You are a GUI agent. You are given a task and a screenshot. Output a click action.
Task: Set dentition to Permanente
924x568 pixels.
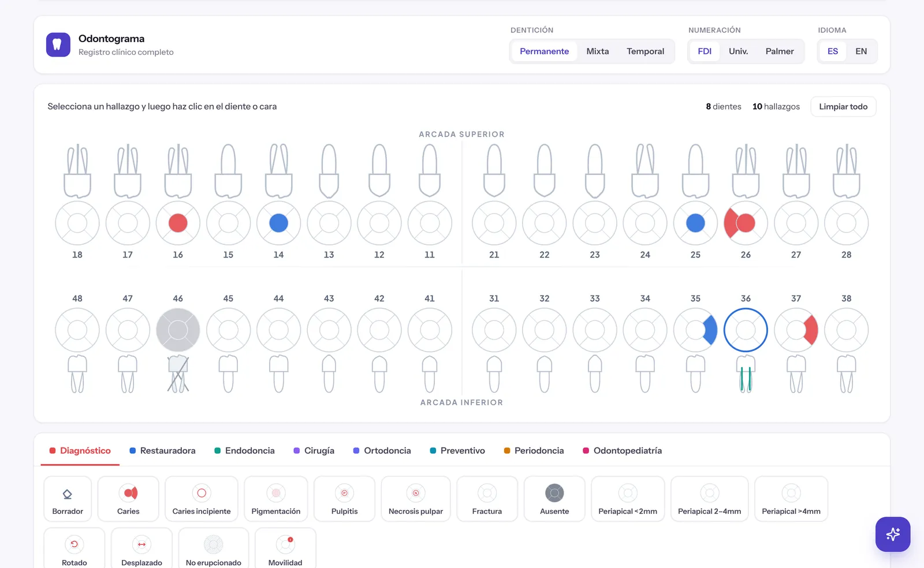(544, 51)
